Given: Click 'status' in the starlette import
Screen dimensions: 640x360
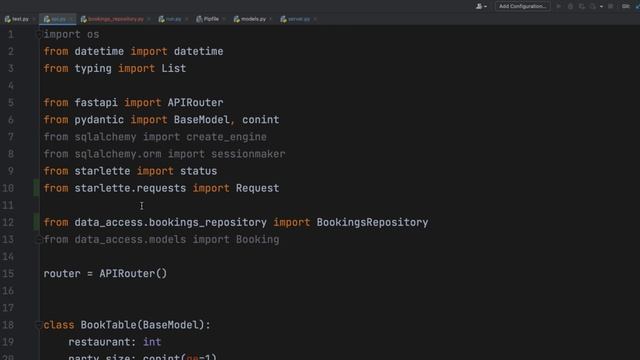Looking at the screenshot, I should (199, 171).
